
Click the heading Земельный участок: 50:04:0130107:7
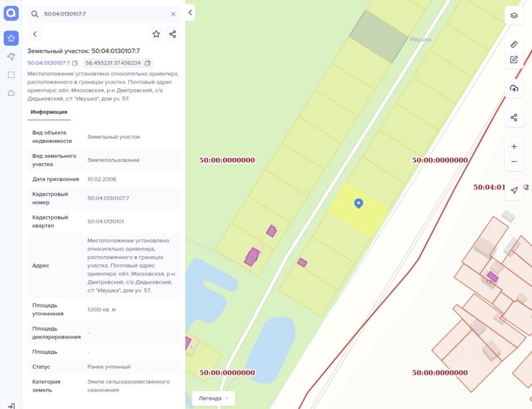pyautogui.click(x=84, y=51)
